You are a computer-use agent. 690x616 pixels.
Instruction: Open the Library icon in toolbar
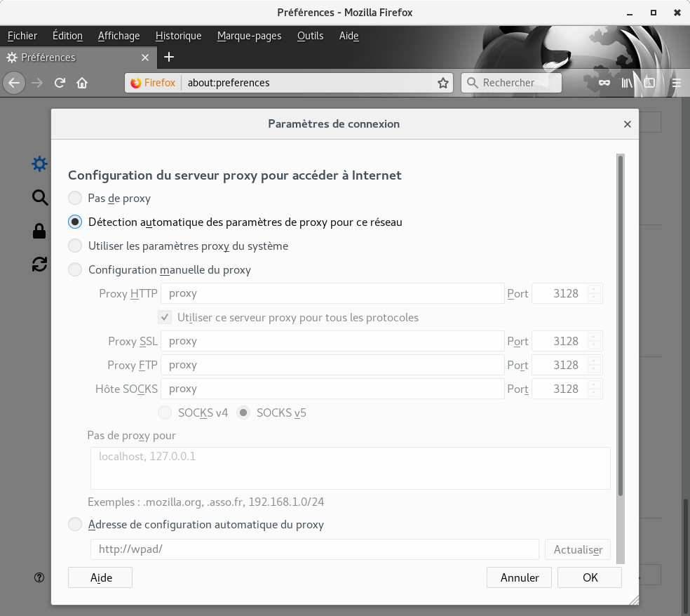[626, 82]
